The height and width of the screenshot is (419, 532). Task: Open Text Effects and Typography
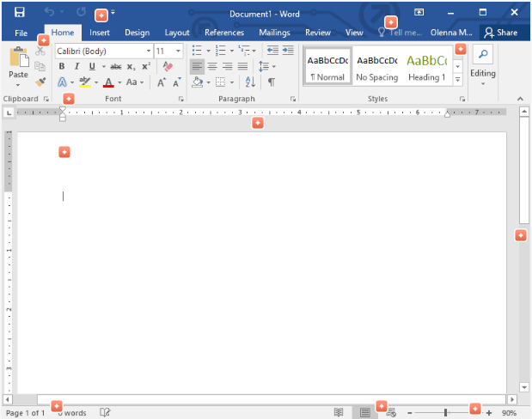[62, 82]
